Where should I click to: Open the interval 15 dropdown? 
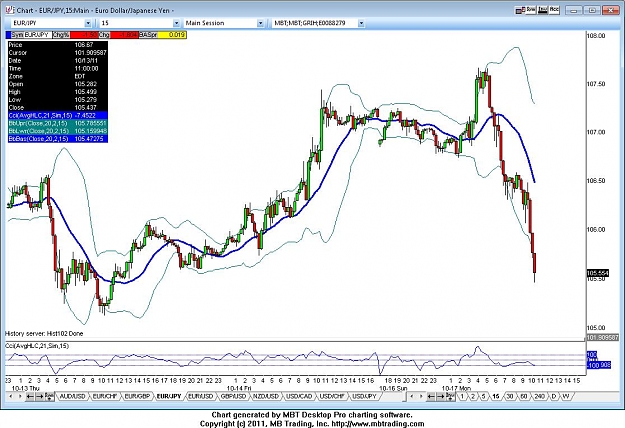click(176, 23)
